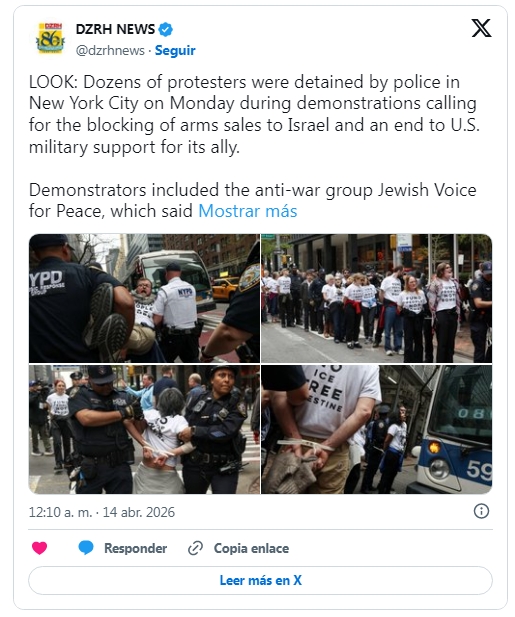Click the blue verified badge
The image size is (515, 617).
point(166,30)
